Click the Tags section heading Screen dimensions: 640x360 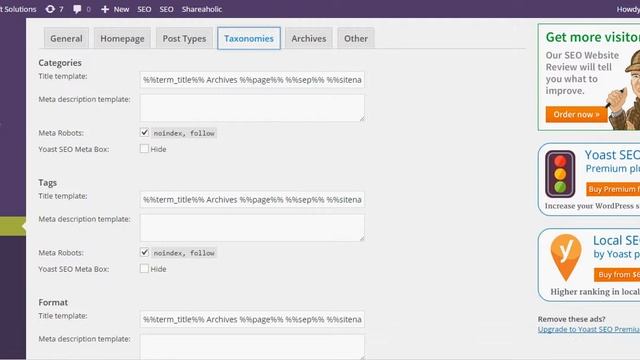click(47, 183)
